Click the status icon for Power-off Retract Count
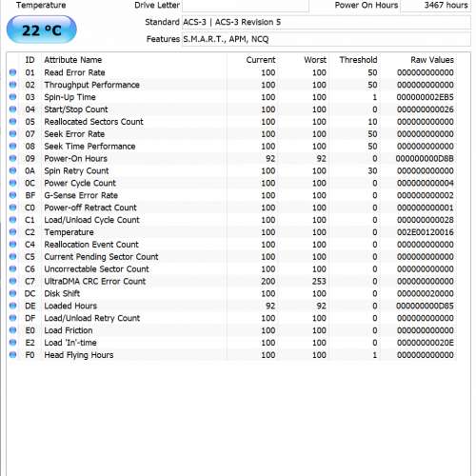This screenshot has height=476, width=476. (12, 208)
